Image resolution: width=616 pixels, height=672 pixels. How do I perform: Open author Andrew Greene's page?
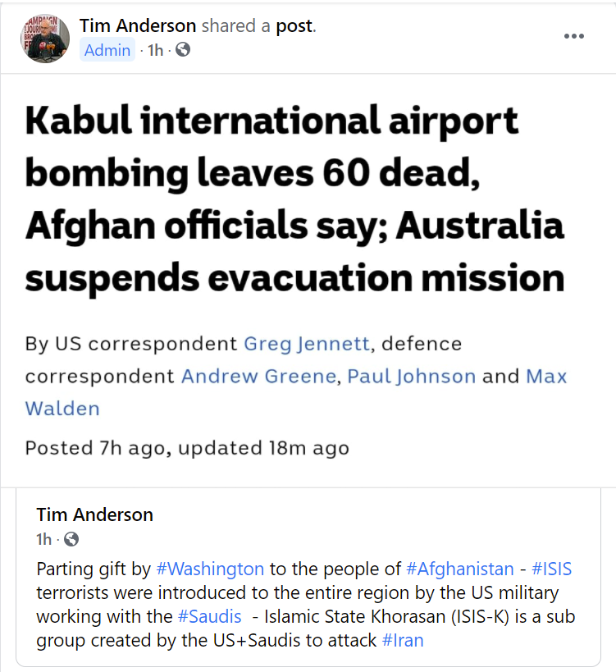[258, 376]
